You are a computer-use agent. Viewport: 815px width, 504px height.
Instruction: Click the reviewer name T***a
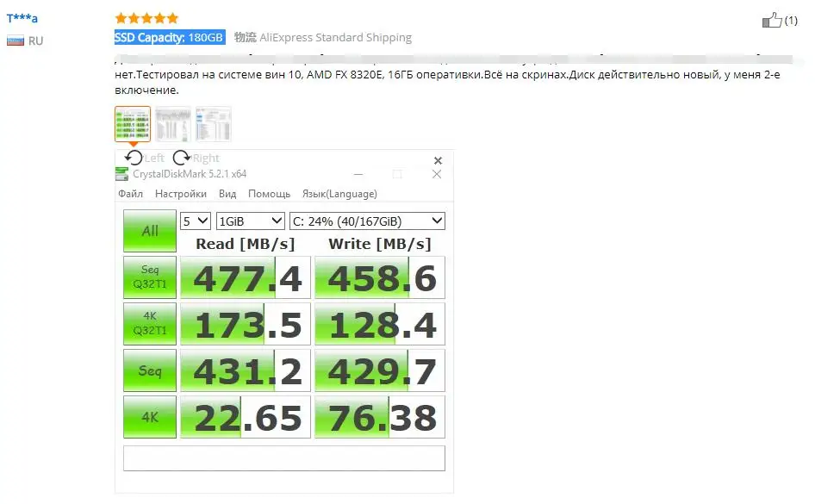[22, 18]
